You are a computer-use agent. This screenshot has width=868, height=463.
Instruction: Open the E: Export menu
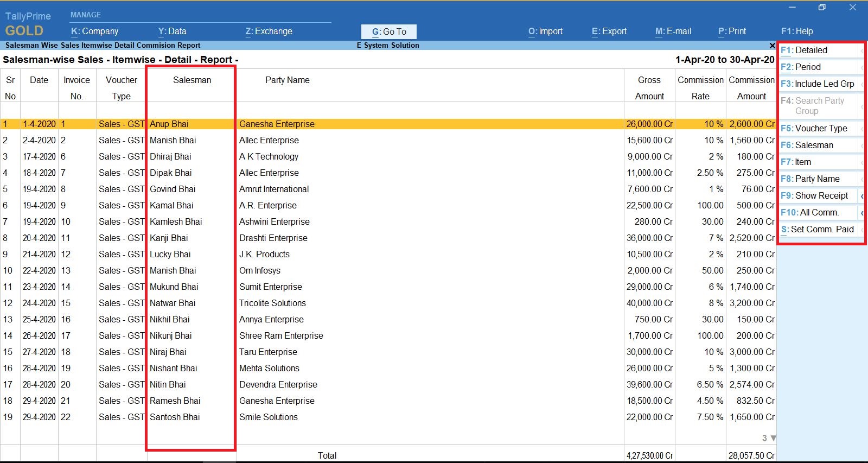click(x=609, y=31)
